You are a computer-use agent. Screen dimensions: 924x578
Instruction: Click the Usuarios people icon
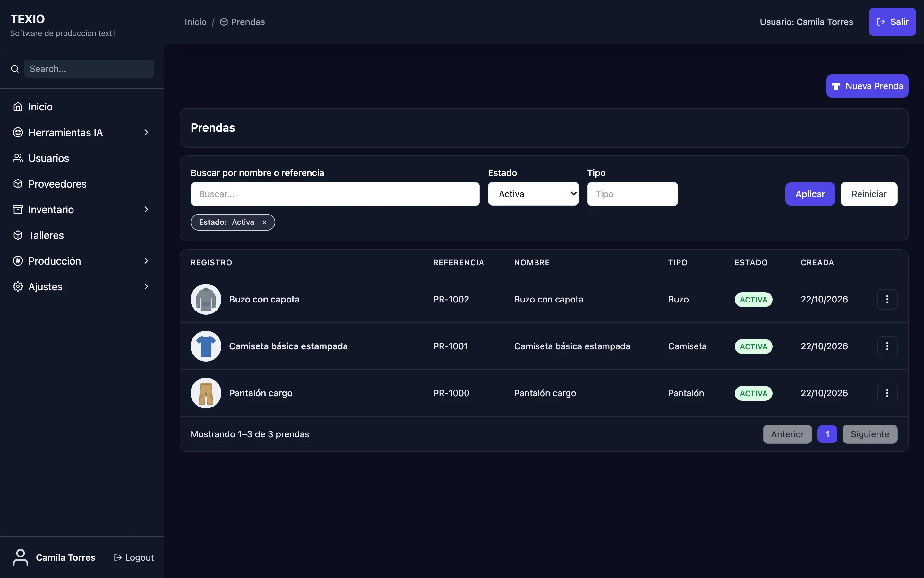coord(18,158)
